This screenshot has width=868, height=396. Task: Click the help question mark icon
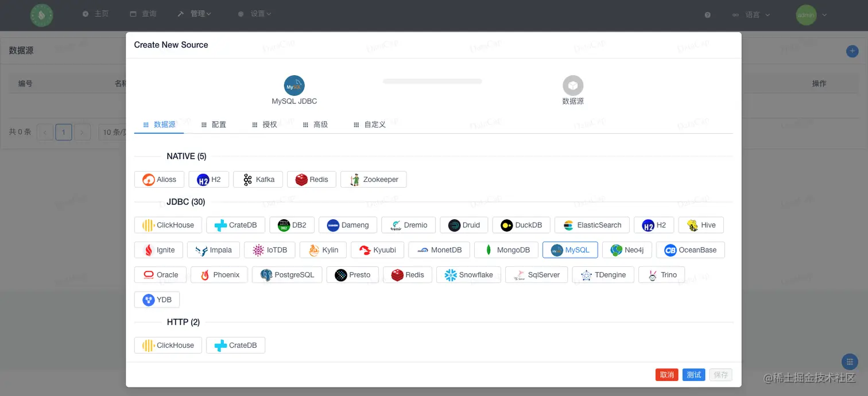tap(707, 15)
